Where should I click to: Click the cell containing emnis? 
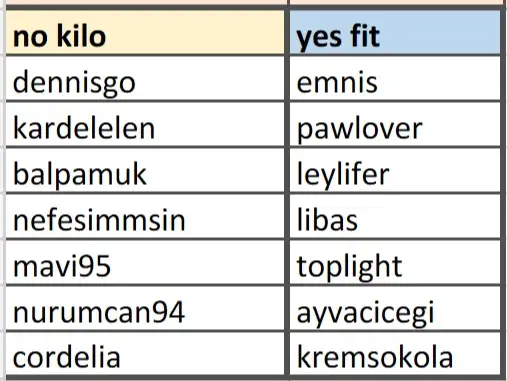pyautogui.click(x=395, y=78)
